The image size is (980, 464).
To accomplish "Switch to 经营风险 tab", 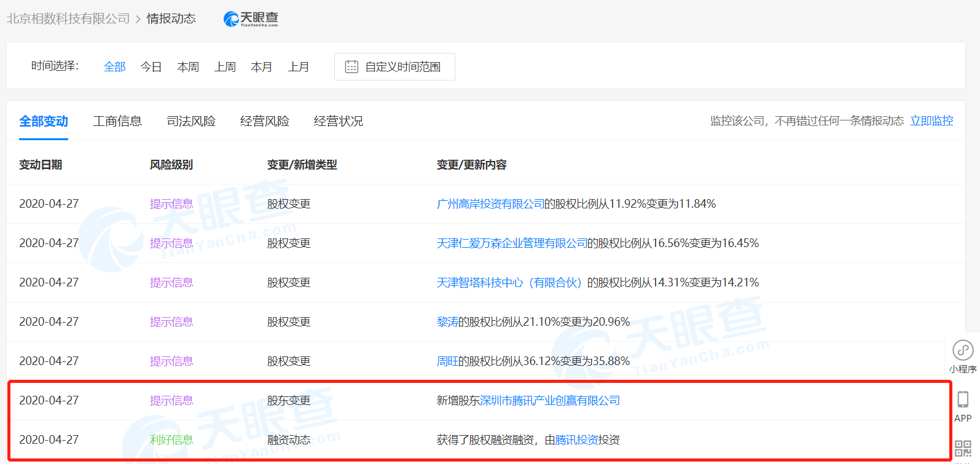I will coord(265,121).
